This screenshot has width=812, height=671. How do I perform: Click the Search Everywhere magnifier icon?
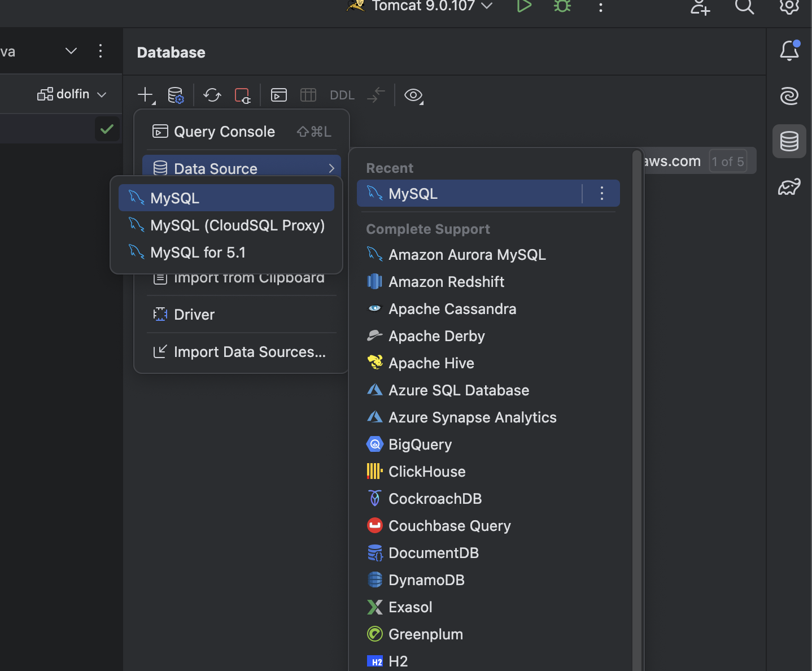744,7
